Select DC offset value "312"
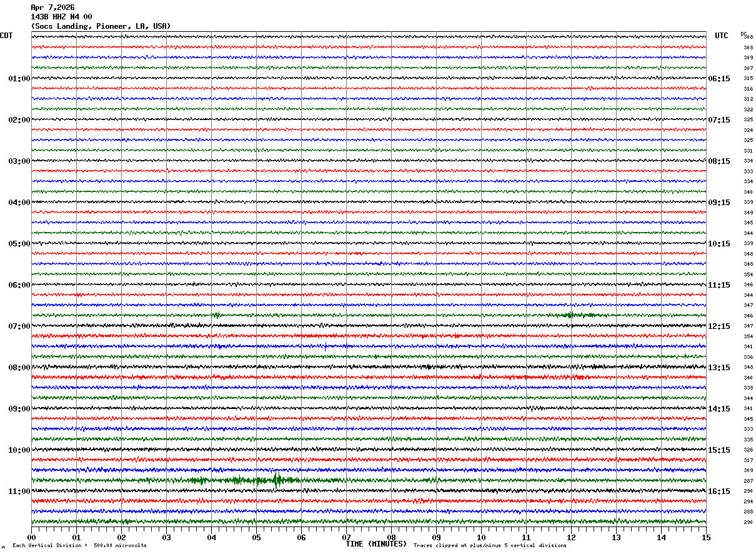This screenshot has width=756, height=554. [748, 99]
